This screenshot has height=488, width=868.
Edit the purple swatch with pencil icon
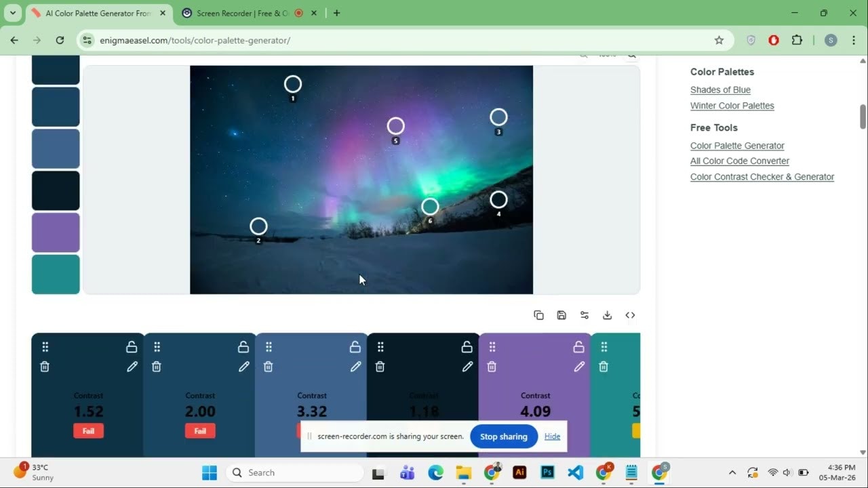point(579,366)
